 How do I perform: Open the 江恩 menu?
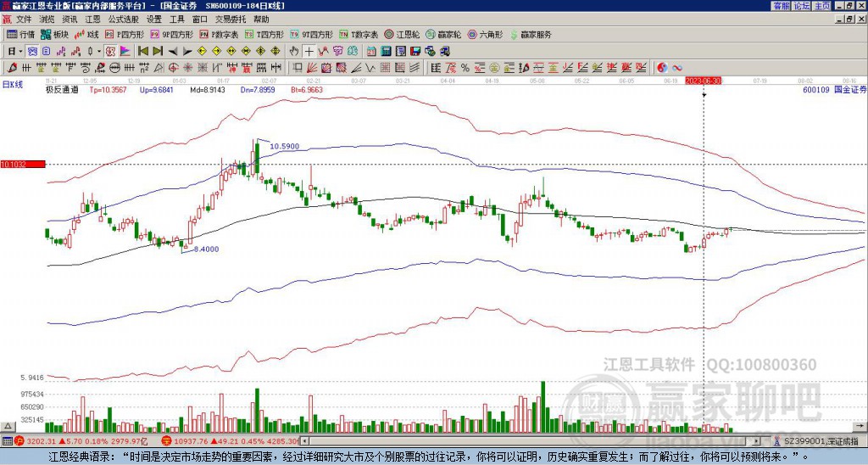93,20
